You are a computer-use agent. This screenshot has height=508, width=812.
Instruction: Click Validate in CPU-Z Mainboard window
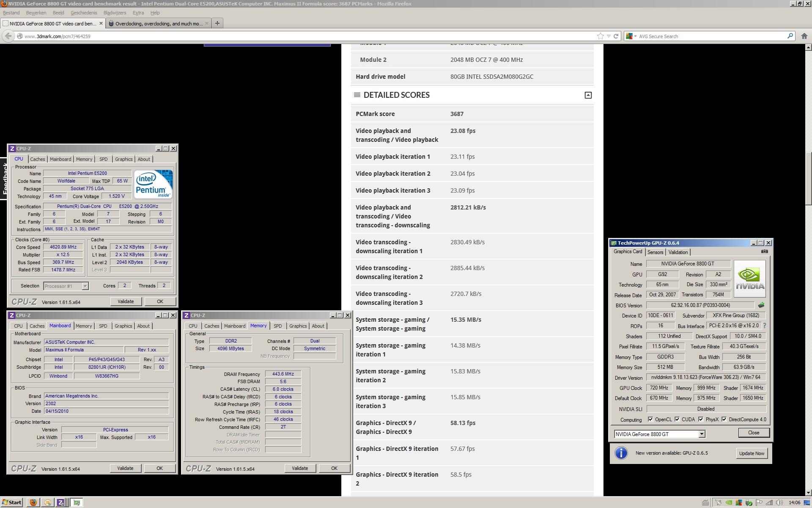click(125, 468)
